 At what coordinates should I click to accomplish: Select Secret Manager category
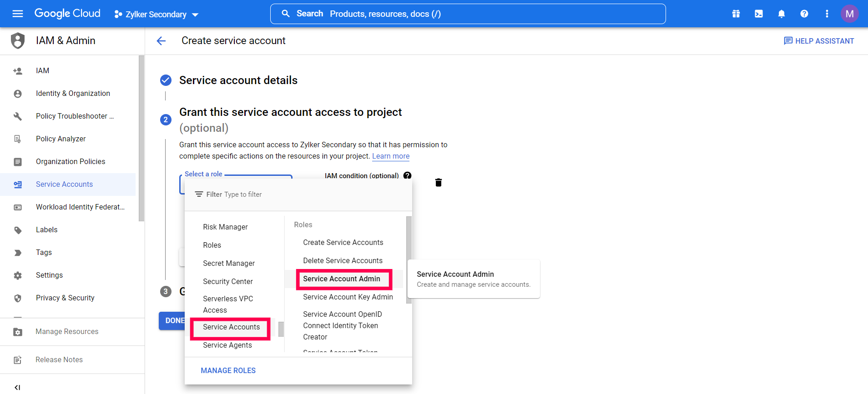229,263
